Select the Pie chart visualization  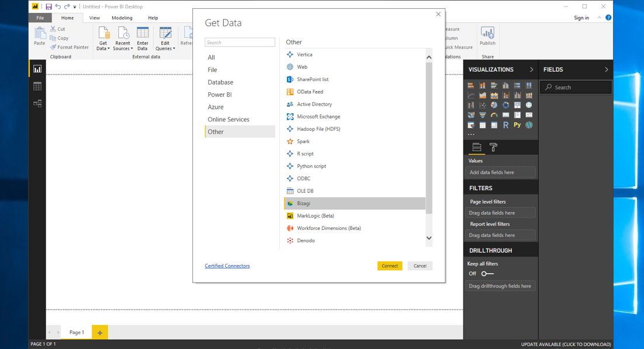pos(494,105)
